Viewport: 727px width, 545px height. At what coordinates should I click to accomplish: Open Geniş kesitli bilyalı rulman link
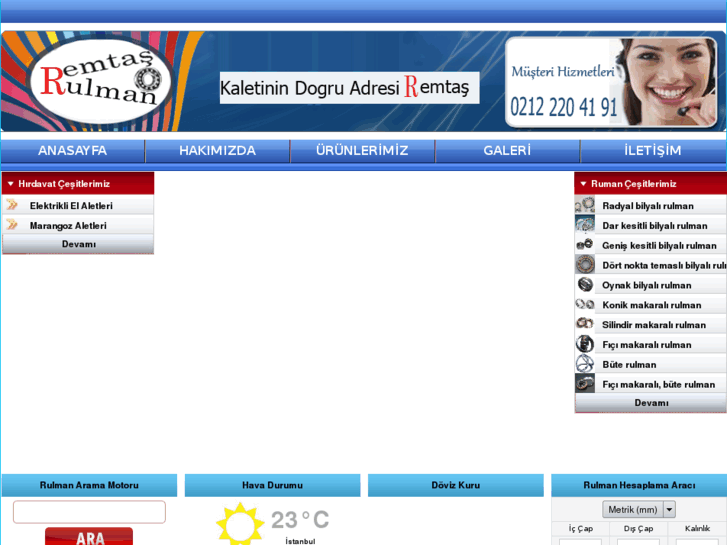pos(659,246)
